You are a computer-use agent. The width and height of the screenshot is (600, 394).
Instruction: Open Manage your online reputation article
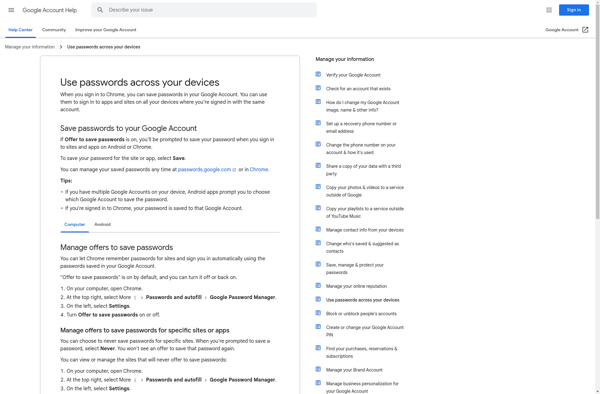[356, 286]
